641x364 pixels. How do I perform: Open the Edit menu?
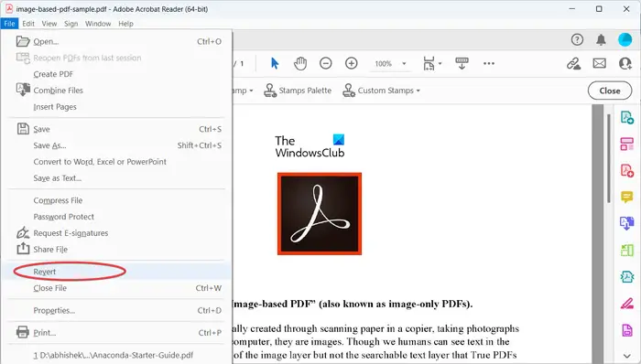[28, 24]
